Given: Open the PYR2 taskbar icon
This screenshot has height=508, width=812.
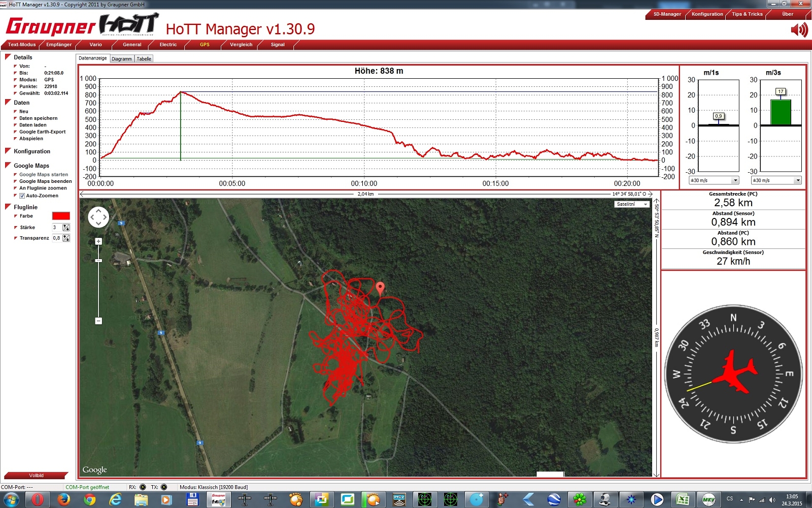Looking at the screenshot, I should pyautogui.click(x=399, y=500).
